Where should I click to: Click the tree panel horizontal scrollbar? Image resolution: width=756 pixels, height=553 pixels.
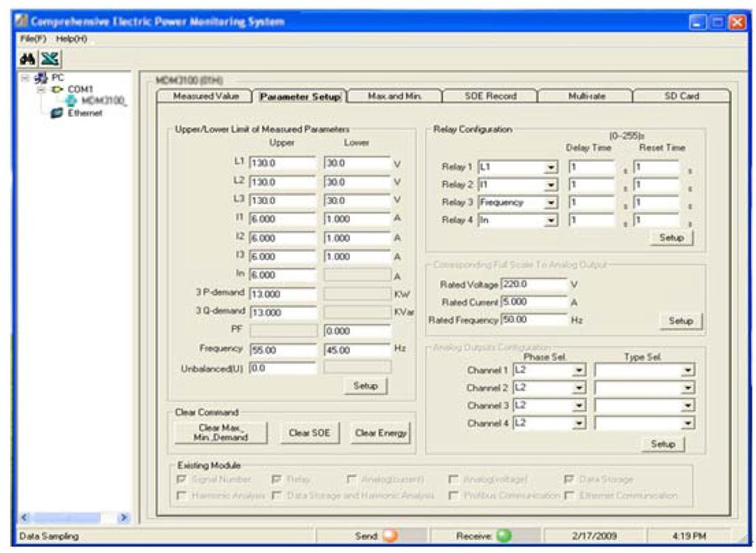pyautogui.click(x=67, y=518)
